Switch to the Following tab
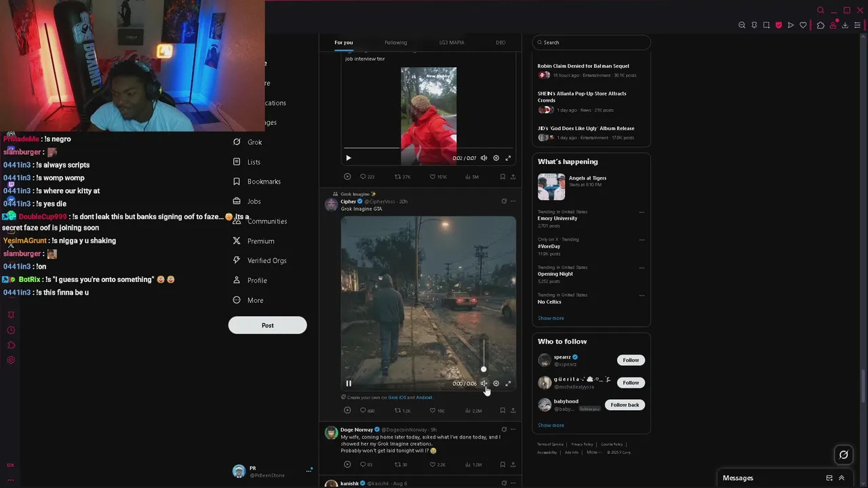 396,43
